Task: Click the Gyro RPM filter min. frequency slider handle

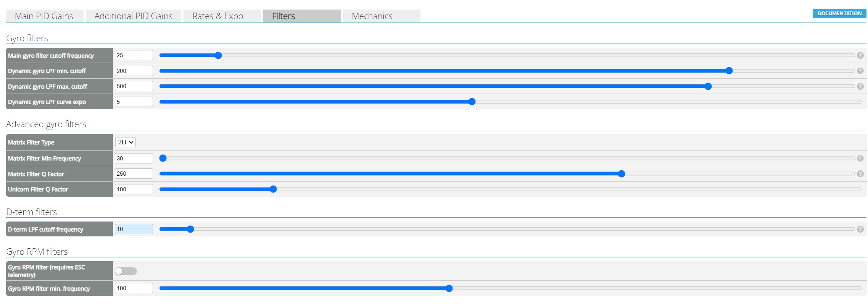Action: [449, 288]
